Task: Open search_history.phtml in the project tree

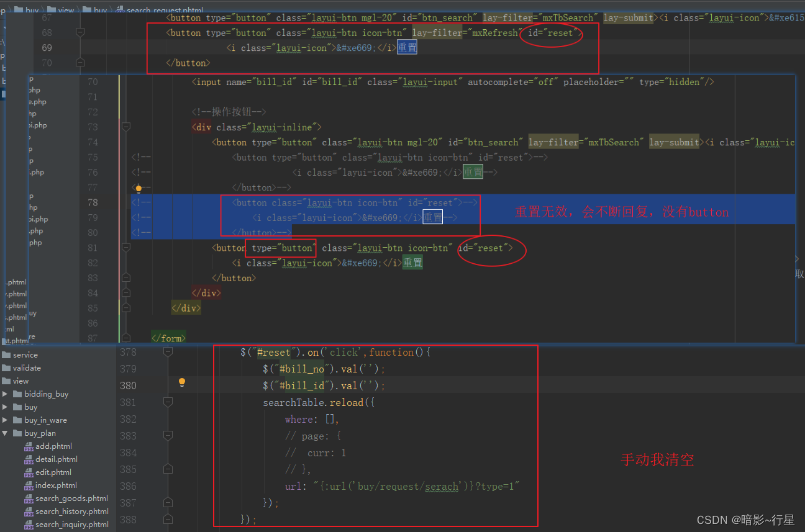Action: pos(72,512)
